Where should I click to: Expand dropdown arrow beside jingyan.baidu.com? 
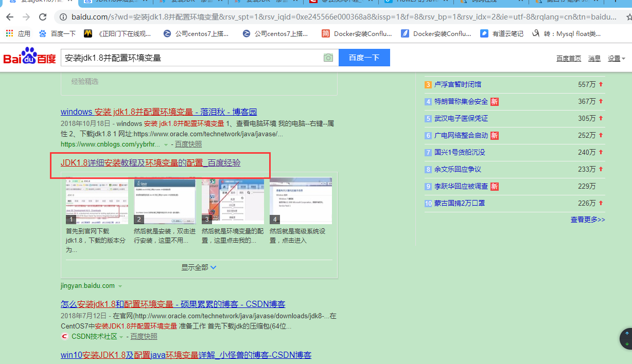click(120, 286)
